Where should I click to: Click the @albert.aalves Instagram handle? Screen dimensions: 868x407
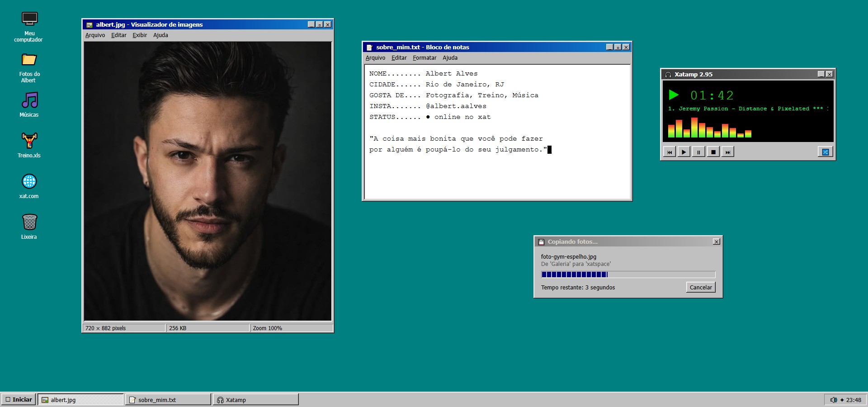coord(456,106)
